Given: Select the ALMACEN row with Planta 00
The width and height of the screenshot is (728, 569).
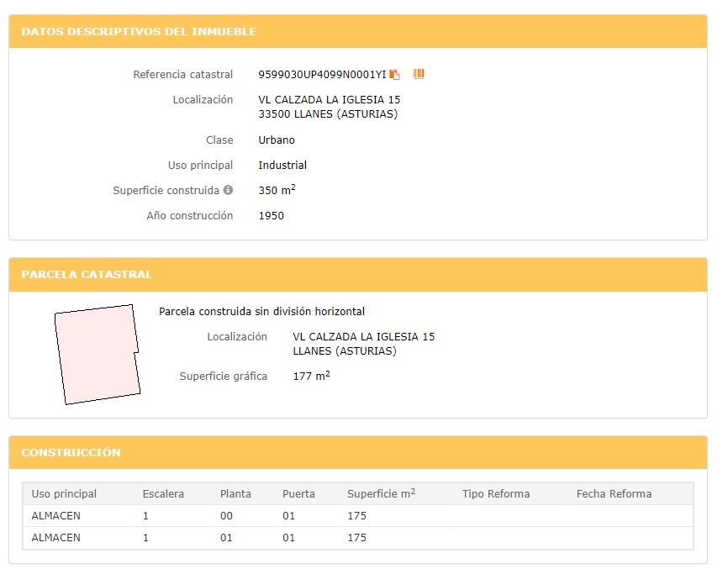Looking at the screenshot, I should click(x=358, y=515).
